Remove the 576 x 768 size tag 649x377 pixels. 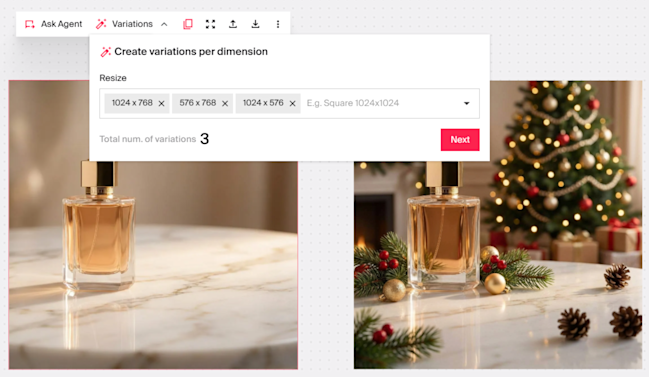click(225, 103)
